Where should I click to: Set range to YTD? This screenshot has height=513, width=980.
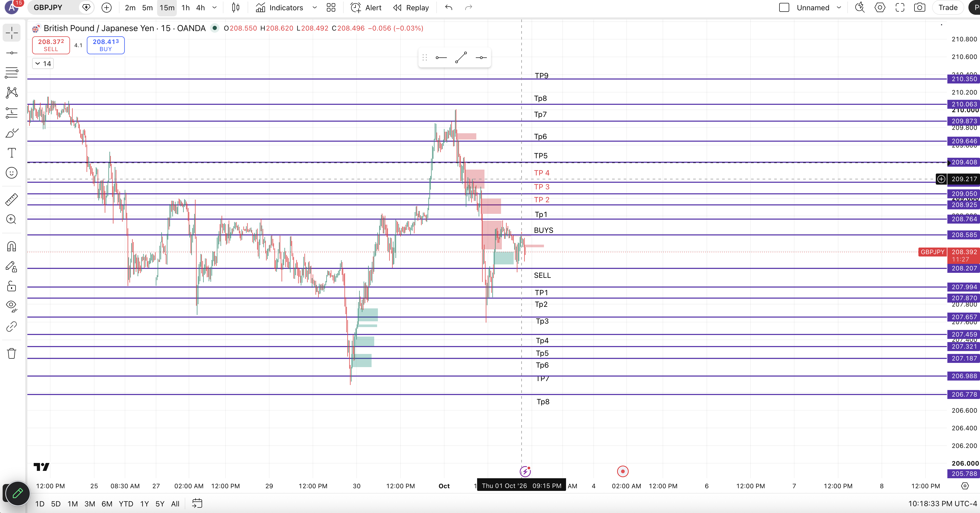coord(126,504)
